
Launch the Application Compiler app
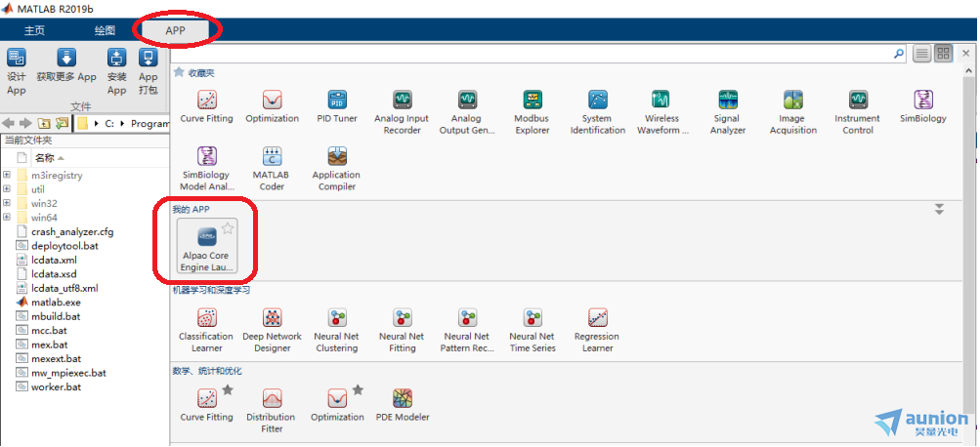coord(337,169)
